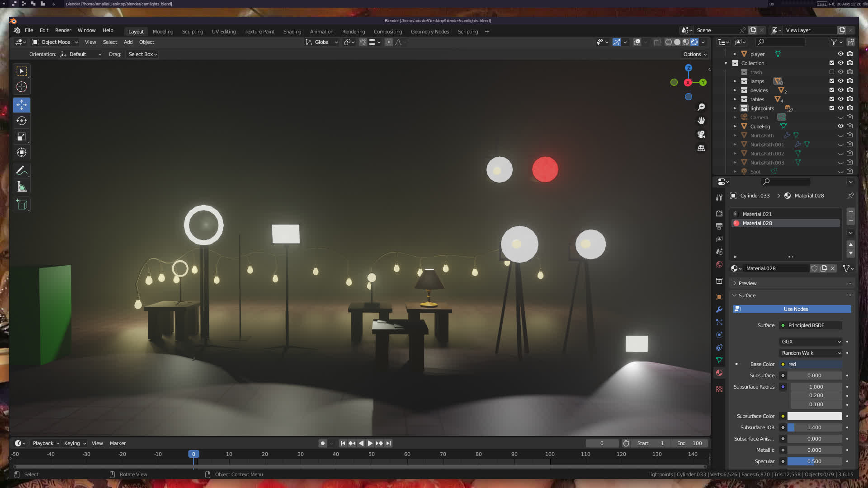Click the Use Nodes button
Viewport: 868px width, 488px height.
(x=795, y=309)
